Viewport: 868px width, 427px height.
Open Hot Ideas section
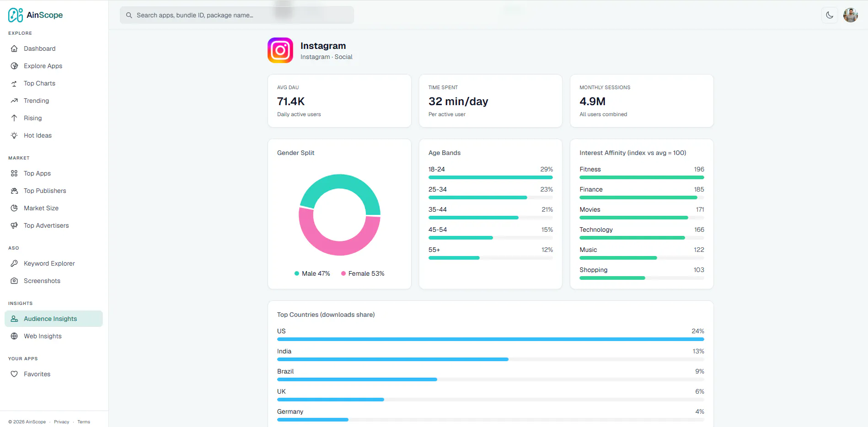(x=54, y=135)
